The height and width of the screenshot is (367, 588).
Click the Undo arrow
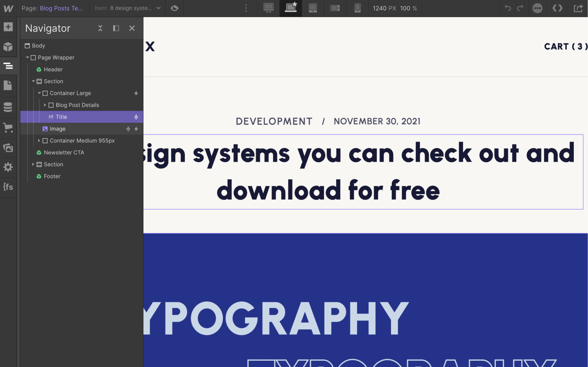(508, 8)
